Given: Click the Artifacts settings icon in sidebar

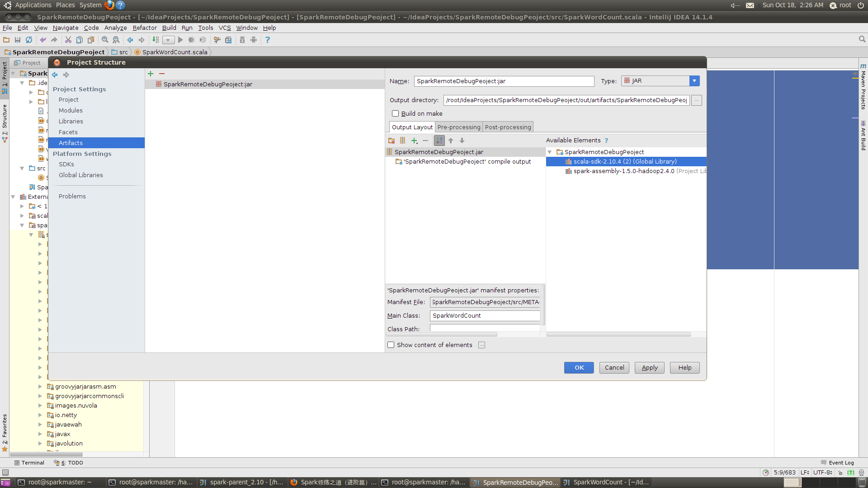Looking at the screenshot, I should (x=71, y=142).
